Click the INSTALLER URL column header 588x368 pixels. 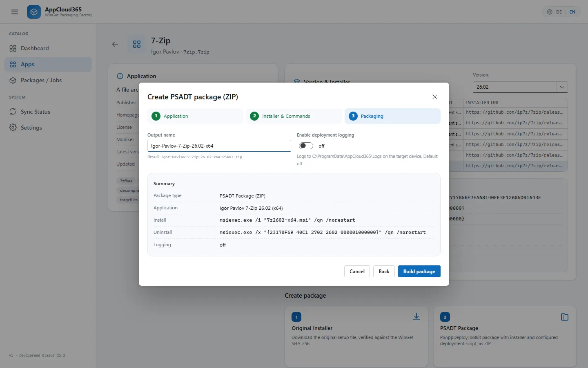(x=483, y=103)
